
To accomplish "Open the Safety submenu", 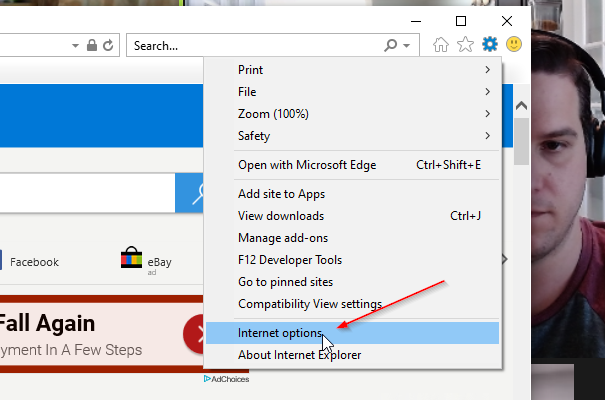I will [352, 136].
